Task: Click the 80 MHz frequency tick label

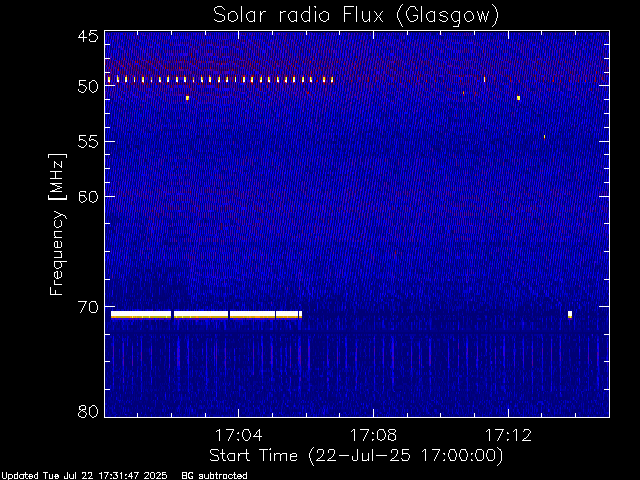Action: 88,411
